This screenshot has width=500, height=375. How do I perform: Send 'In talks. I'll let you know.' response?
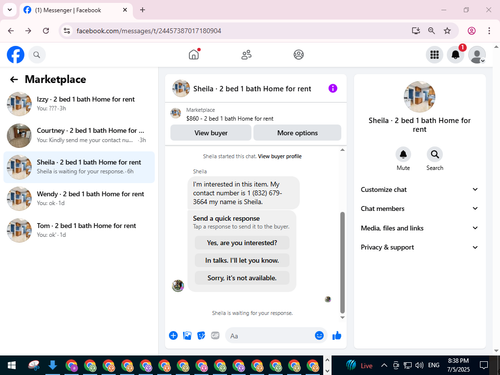(x=242, y=260)
